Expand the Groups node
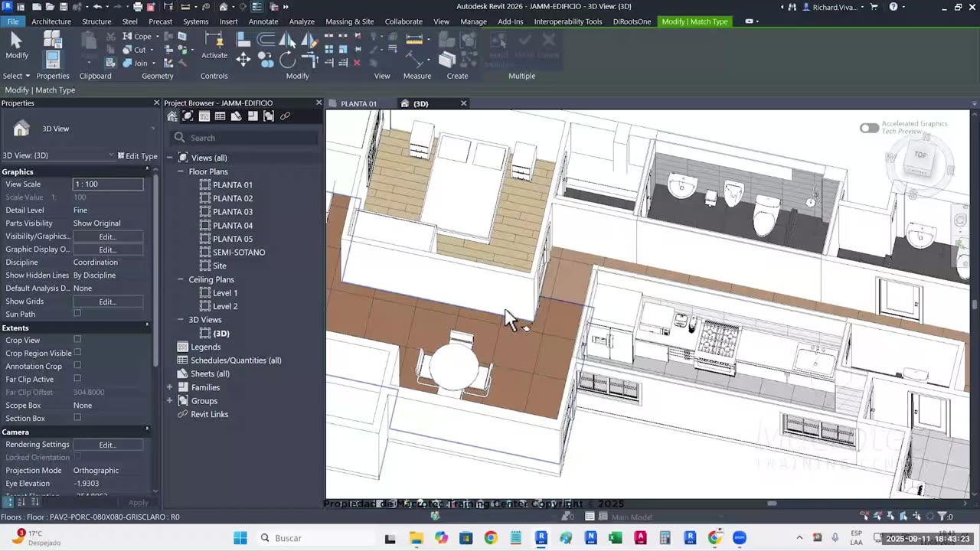The height and width of the screenshot is (551, 980). (x=170, y=401)
